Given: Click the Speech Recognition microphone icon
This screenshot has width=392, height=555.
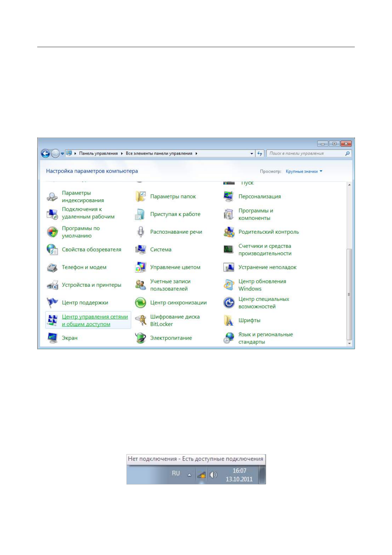Looking at the screenshot, I should pos(141,232).
